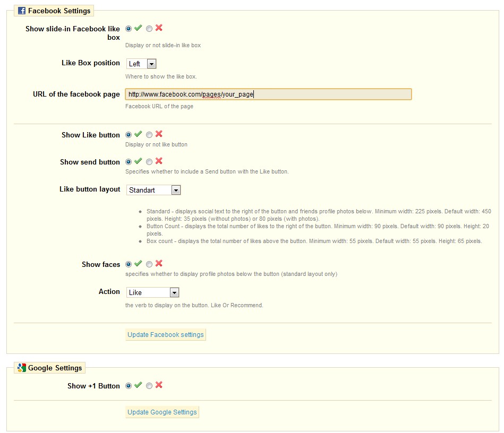Screen dimensions: 504x433
Task: Select yes radio for Show faces
Action: 129,264
